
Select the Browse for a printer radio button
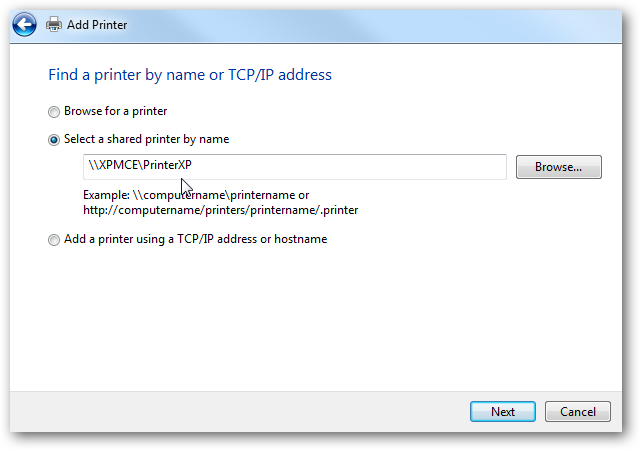[x=53, y=111]
